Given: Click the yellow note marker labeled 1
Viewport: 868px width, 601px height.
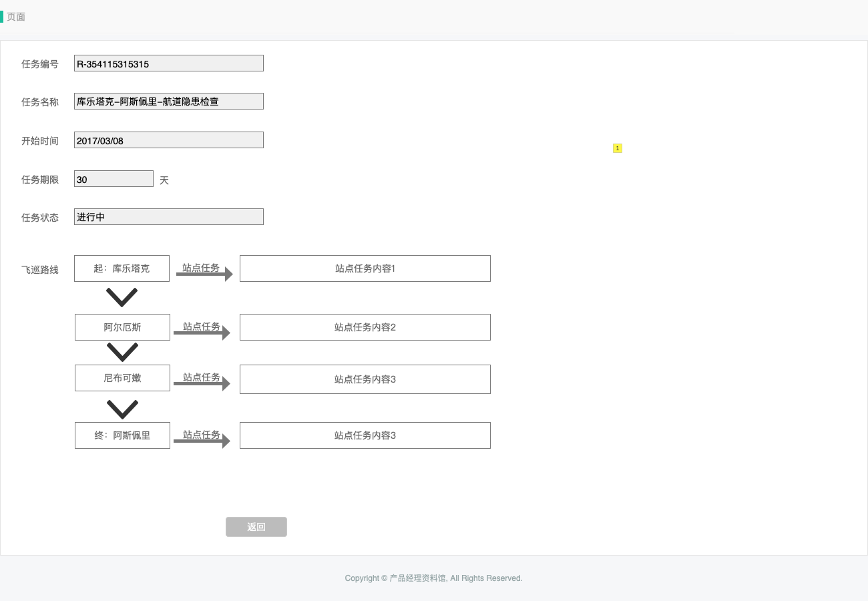Looking at the screenshot, I should click(618, 148).
